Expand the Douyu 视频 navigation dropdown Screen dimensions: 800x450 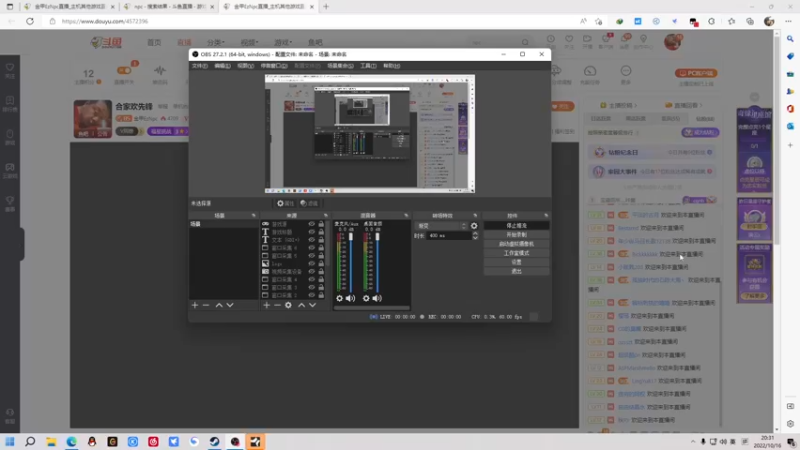(249, 42)
